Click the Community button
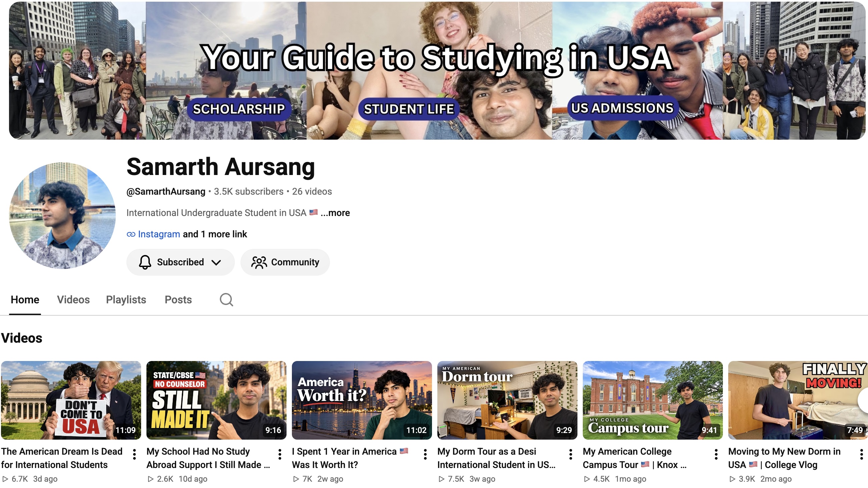 (x=285, y=262)
